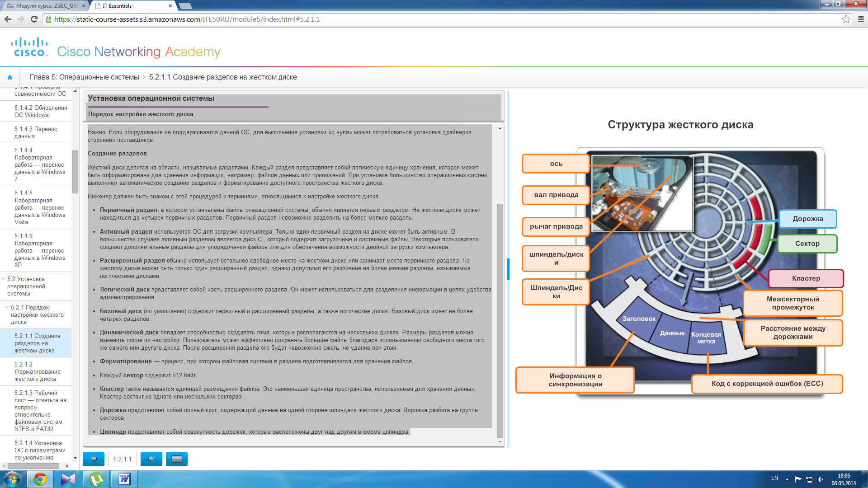
Task: Click the media panel toggle rectangle button
Action: 177,459
